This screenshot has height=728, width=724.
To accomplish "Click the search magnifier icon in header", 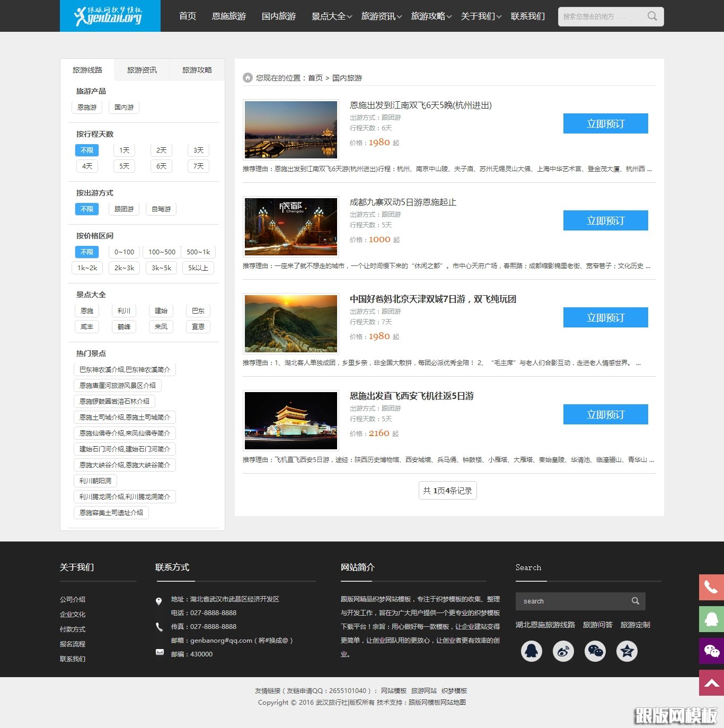I will [652, 16].
